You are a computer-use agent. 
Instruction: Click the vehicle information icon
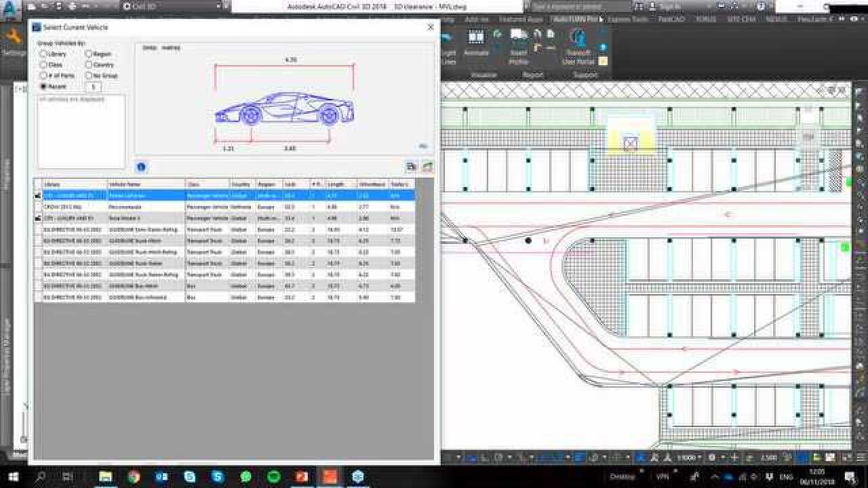[x=141, y=166]
